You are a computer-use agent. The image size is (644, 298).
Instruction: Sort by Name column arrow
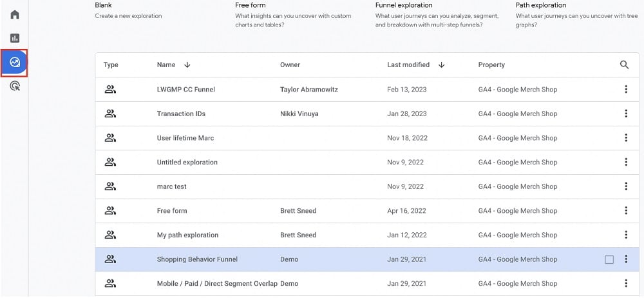(x=187, y=65)
